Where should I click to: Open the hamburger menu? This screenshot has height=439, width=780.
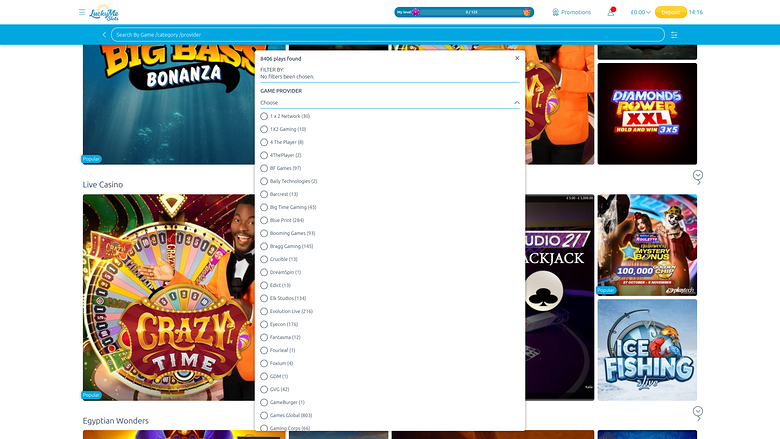click(x=82, y=12)
